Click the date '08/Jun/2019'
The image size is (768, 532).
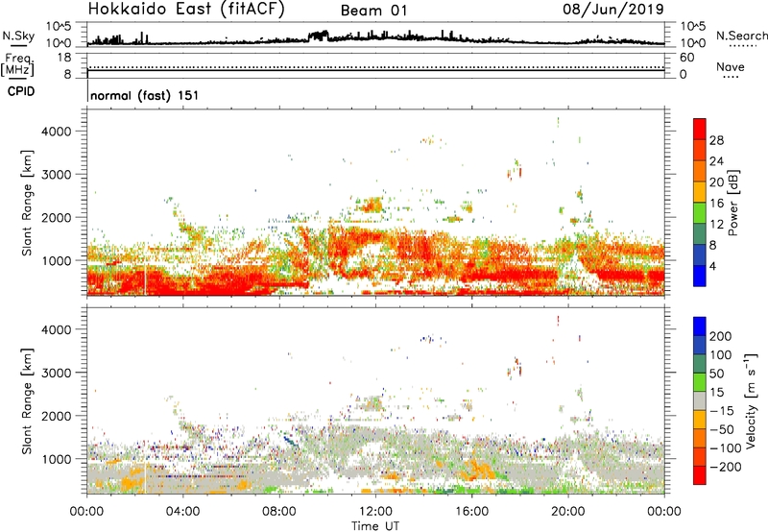613,10
